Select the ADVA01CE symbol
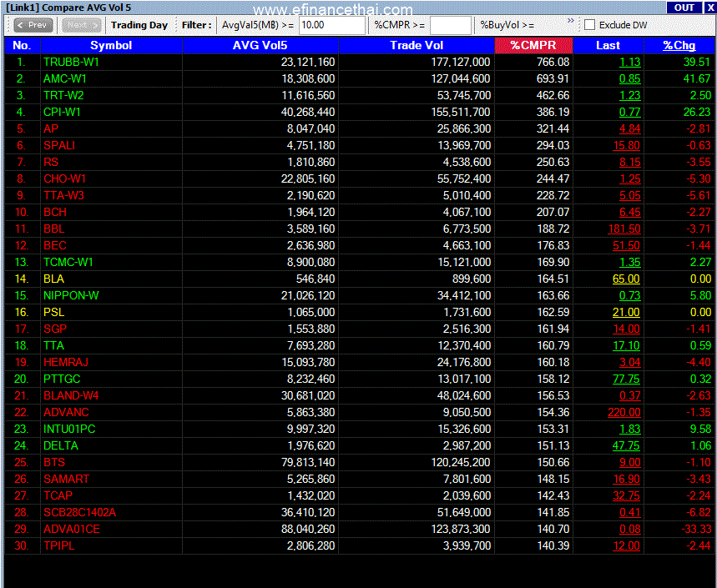717x588 pixels. (71, 529)
